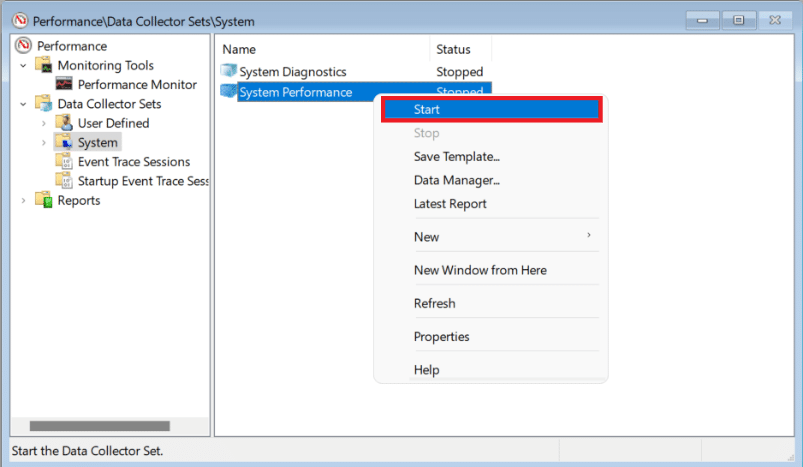The image size is (803, 467).
Task: Select the Monitoring Tools folder icon
Action: click(43, 66)
